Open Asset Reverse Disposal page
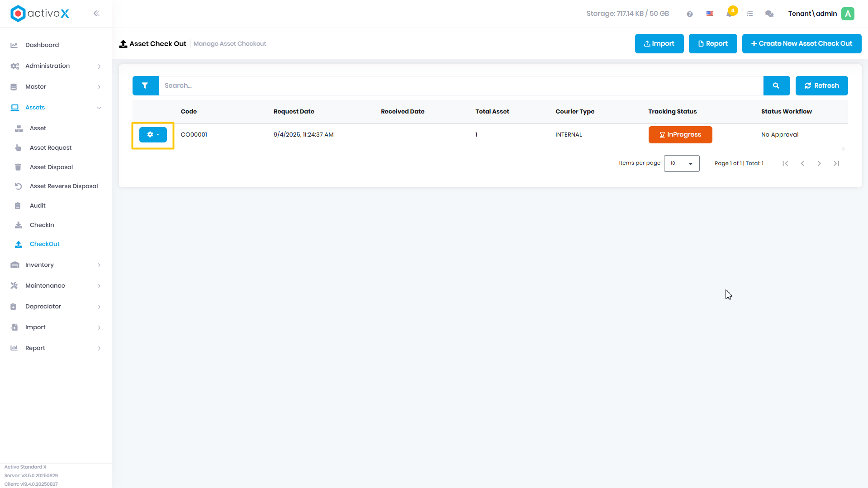Viewport: 868px width, 488px height. click(56, 186)
